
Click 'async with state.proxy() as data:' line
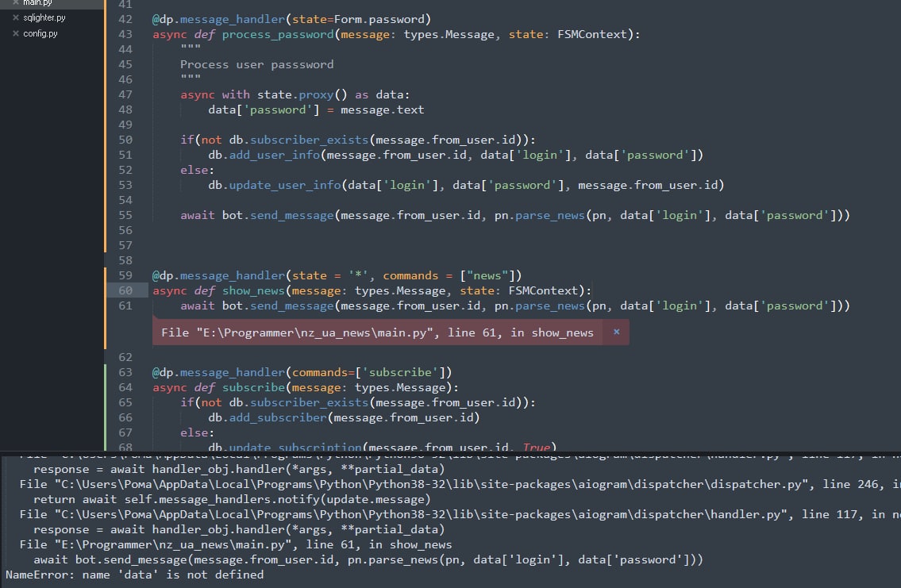295,94
